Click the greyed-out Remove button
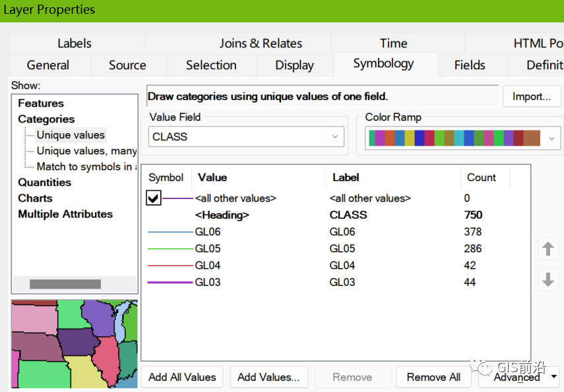Viewport: 564px width, 392px height. [352, 377]
